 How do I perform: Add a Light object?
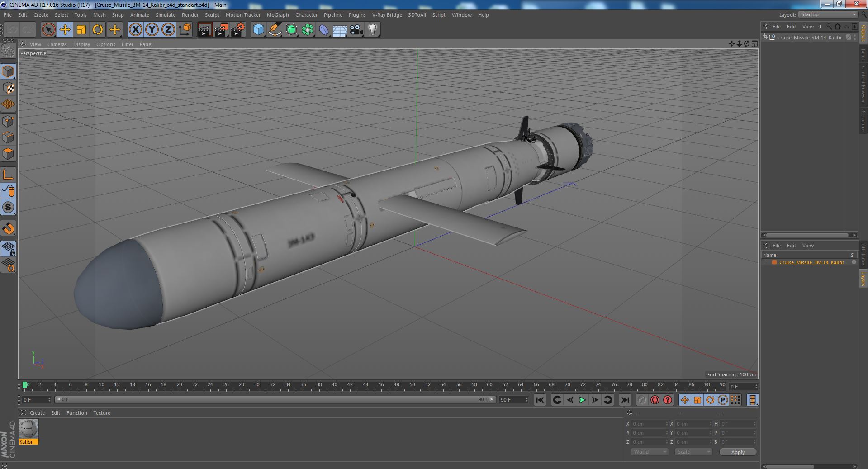point(373,30)
